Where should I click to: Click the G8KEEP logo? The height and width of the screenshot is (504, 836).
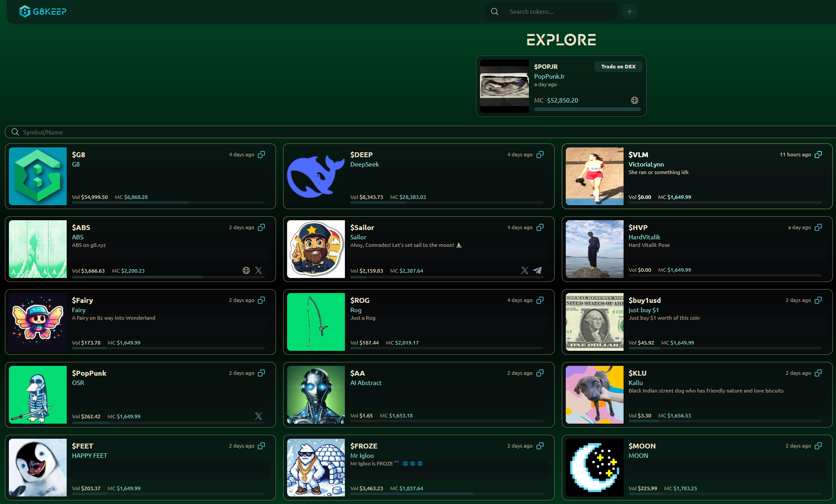point(43,12)
